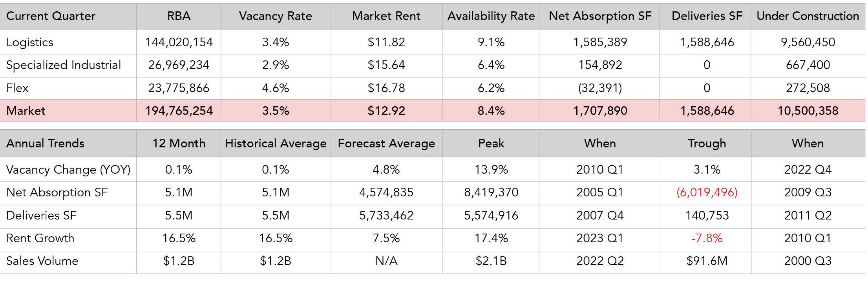Viewport: 868px width, 283px height.
Task: Click the Vacancy Change (YOY) row label
Action: 68,170
